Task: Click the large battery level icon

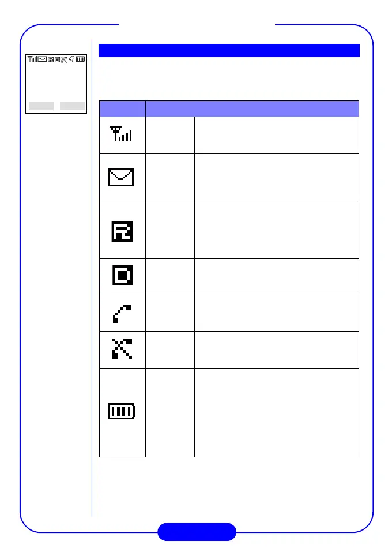Action: click(x=122, y=412)
